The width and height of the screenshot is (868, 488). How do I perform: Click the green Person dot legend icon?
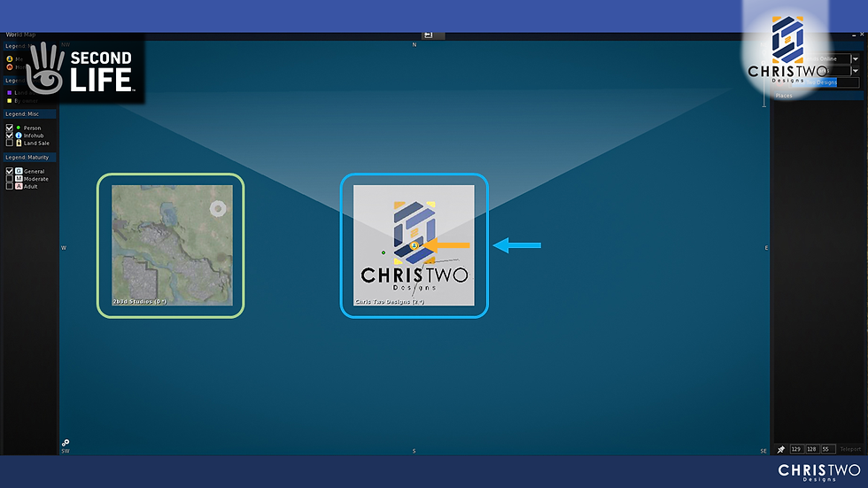19,128
